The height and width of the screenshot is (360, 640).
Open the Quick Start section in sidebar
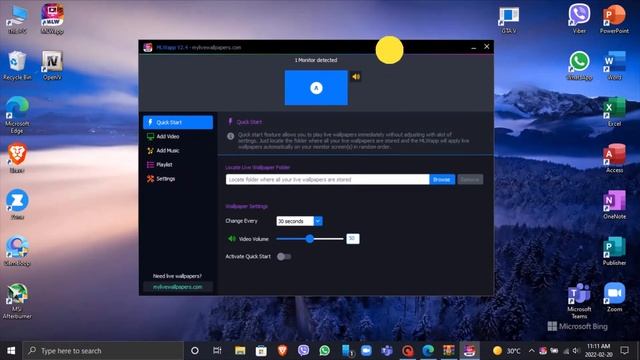178,122
